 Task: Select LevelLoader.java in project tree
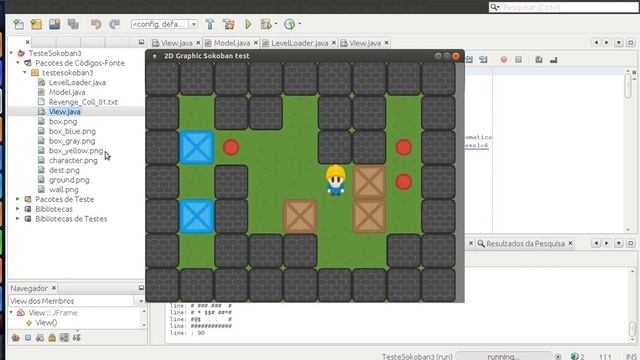pos(77,82)
